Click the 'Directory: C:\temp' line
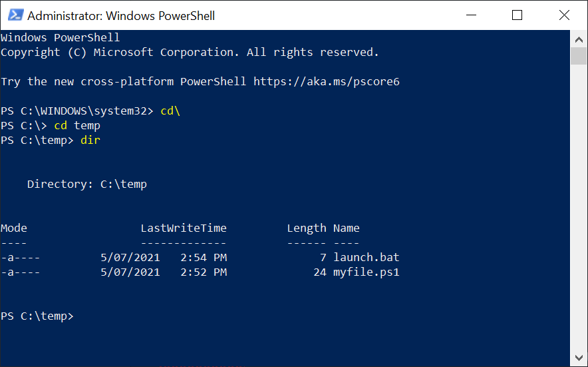This screenshot has height=367, width=588. point(87,184)
